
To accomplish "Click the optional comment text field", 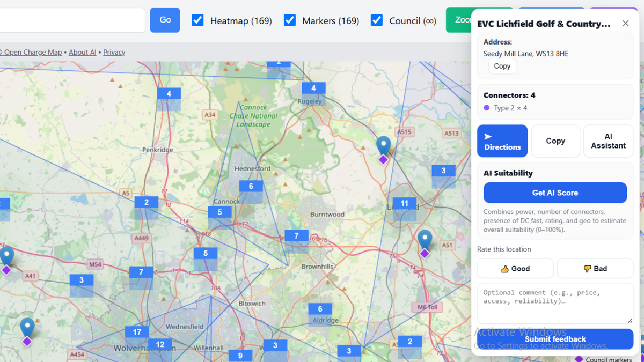I will tap(555, 303).
